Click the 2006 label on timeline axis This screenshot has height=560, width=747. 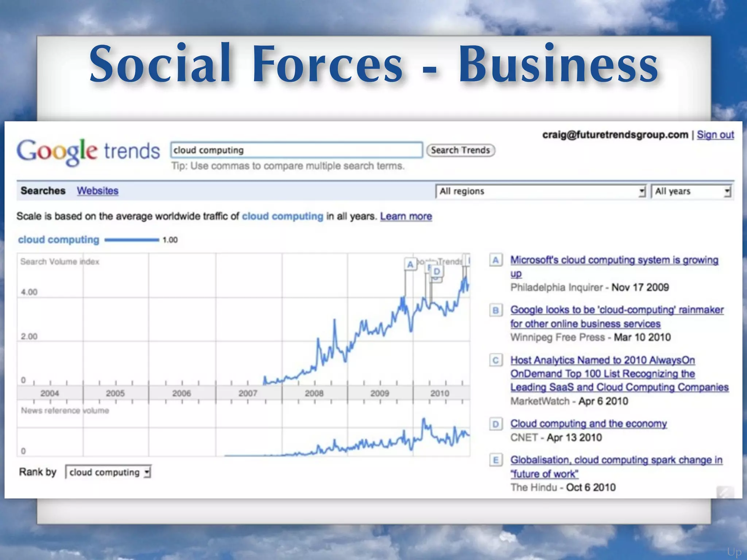coord(181,393)
